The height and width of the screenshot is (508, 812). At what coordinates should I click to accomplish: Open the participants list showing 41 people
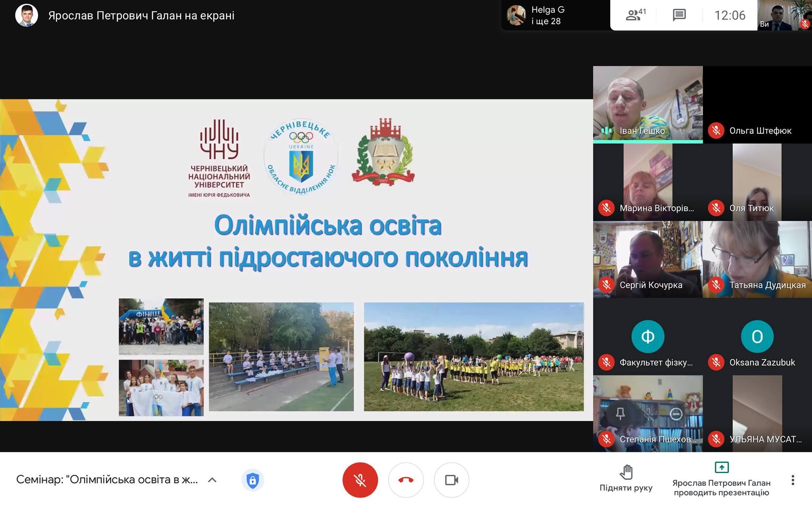coord(635,15)
